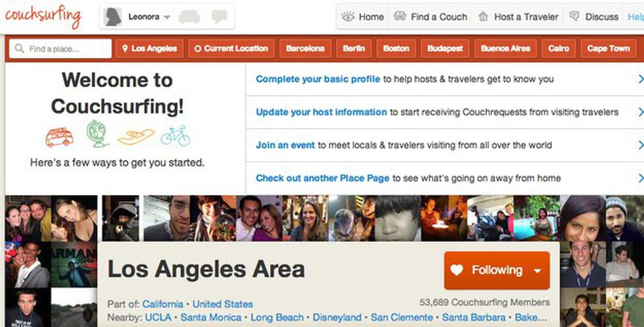Open the messages speech bubble icon
644x327 pixels.
pos(219,16)
